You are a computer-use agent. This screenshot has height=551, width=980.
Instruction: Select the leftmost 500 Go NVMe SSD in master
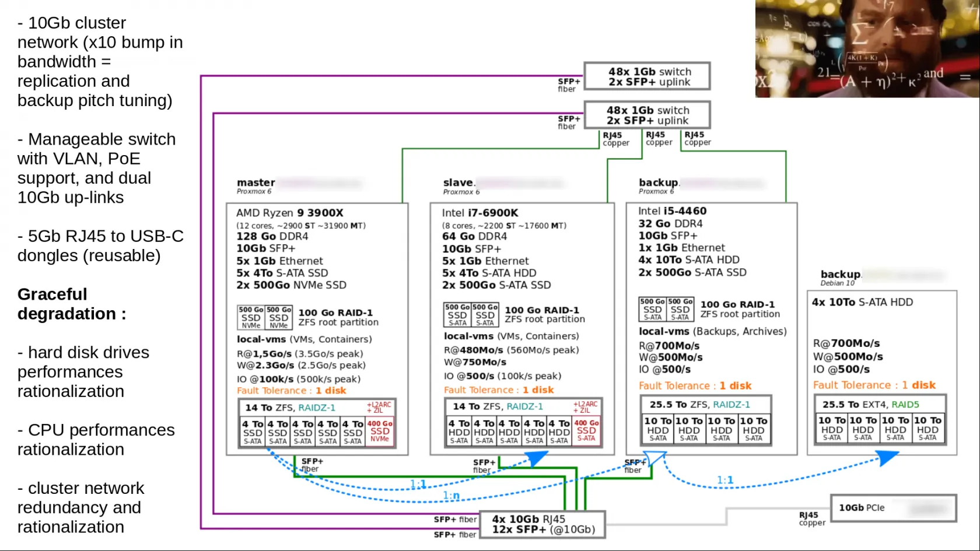tap(251, 318)
